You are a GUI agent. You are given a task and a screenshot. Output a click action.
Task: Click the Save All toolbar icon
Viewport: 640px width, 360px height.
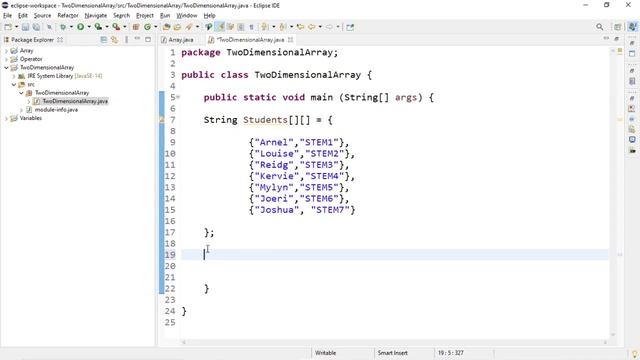coord(36,27)
